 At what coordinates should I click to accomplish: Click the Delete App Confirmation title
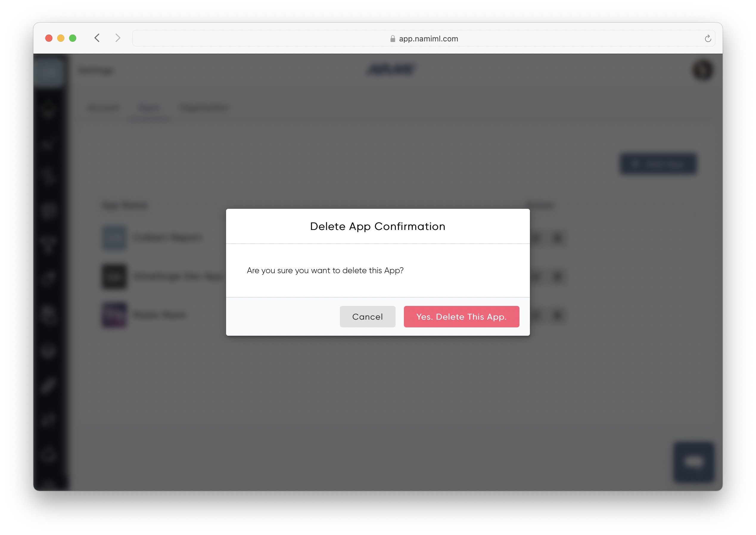[377, 226]
